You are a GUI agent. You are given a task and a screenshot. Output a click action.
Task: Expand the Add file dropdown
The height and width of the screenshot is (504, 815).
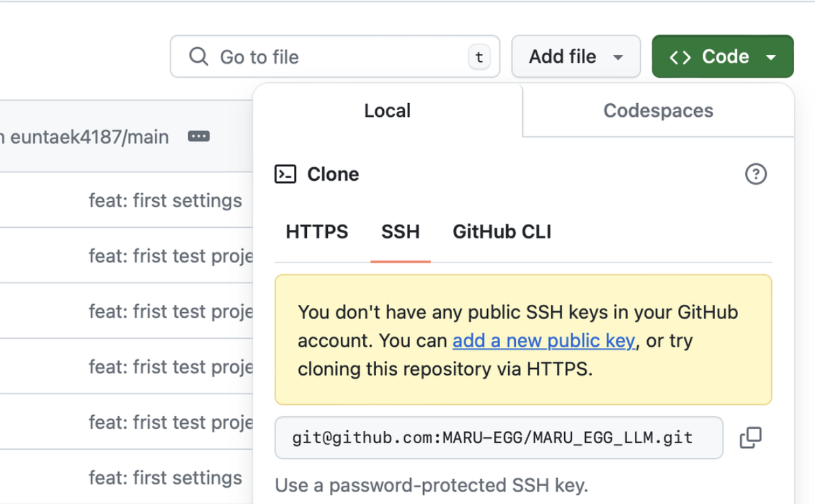tap(575, 57)
